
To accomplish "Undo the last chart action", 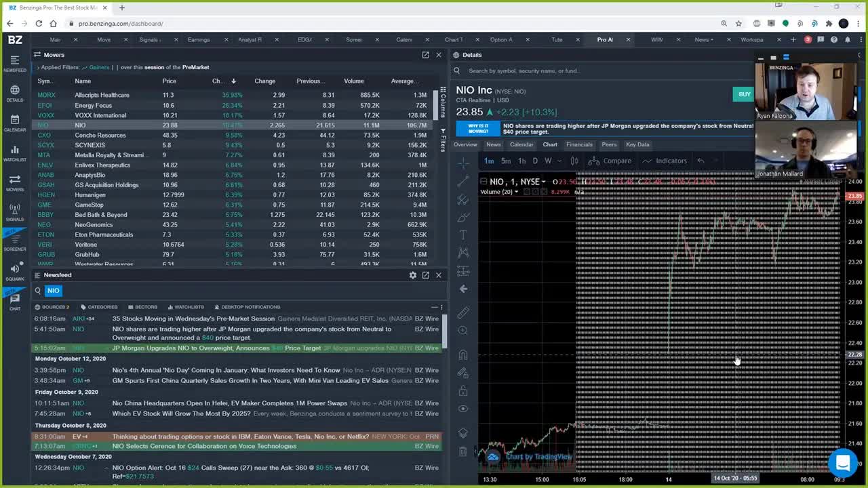I will click(x=701, y=161).
